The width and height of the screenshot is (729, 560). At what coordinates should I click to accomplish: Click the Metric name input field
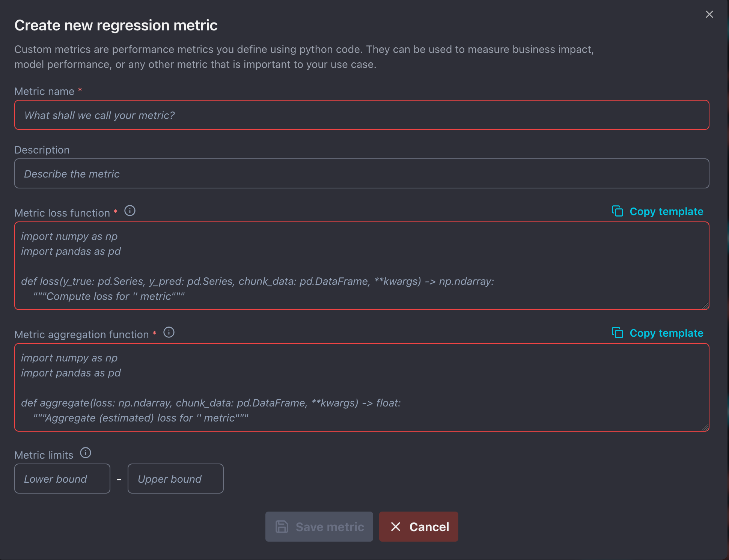tap(360, 115)
